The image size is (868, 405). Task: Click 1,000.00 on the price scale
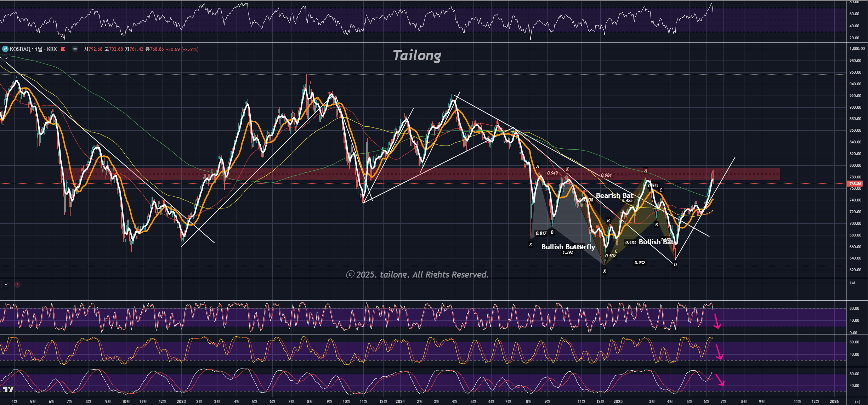coord(857,49)
